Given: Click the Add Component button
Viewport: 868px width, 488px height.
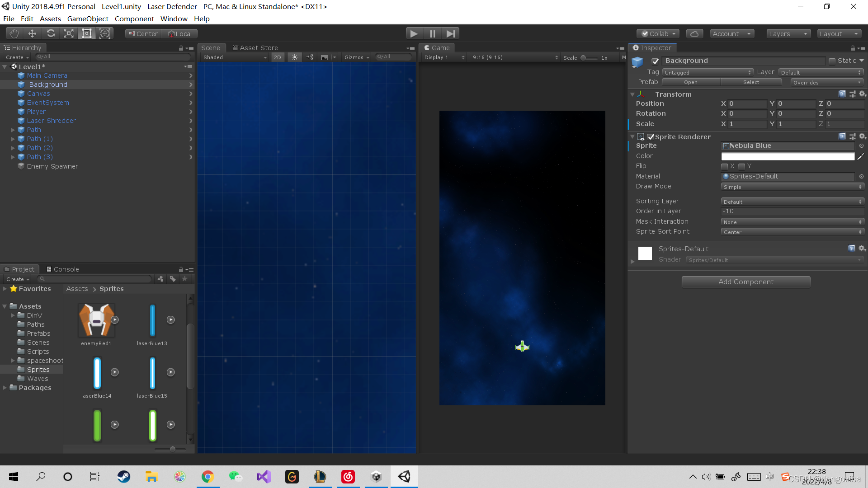Looking at the screenshot, I should 745,282.
